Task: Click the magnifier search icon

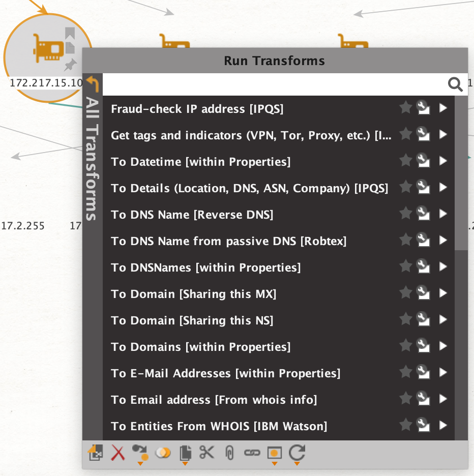Action: click(455, 84)
